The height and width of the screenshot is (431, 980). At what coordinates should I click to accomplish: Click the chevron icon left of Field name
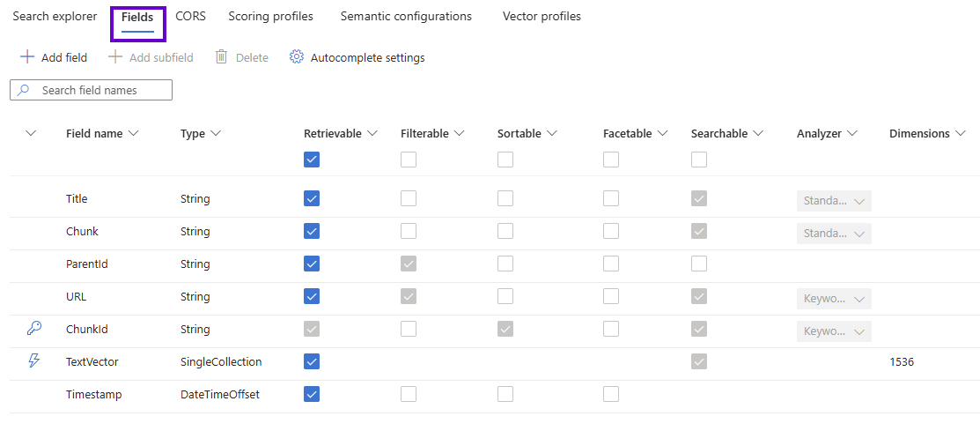coord(31,133)
